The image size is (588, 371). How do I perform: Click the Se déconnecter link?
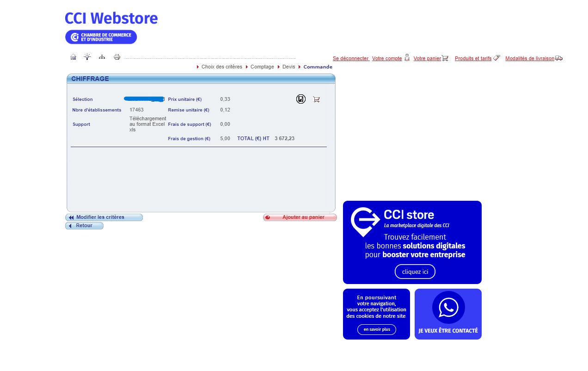(x=350, y=59)
